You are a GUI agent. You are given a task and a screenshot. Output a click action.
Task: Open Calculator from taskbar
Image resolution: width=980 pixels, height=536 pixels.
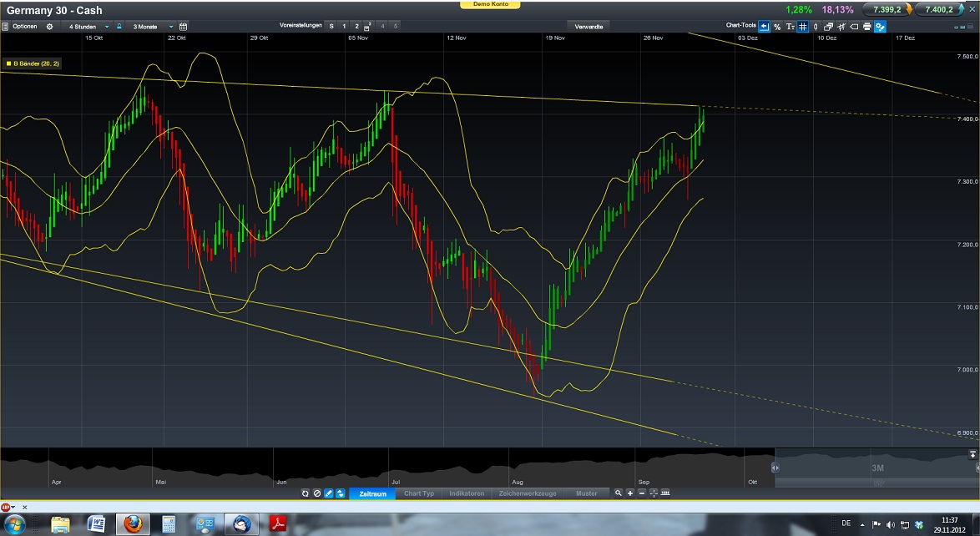point(169,523)
